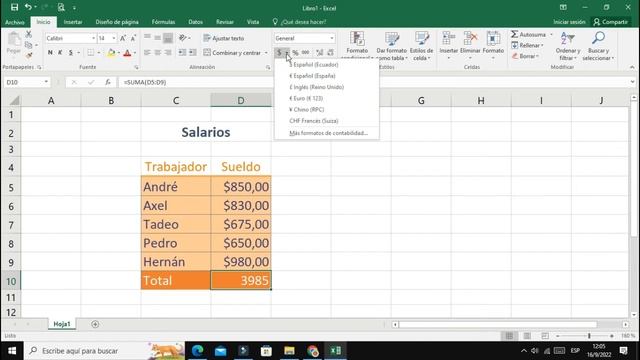Expand Combinar y centrar dropdown arrow

[x=266, y=53]
